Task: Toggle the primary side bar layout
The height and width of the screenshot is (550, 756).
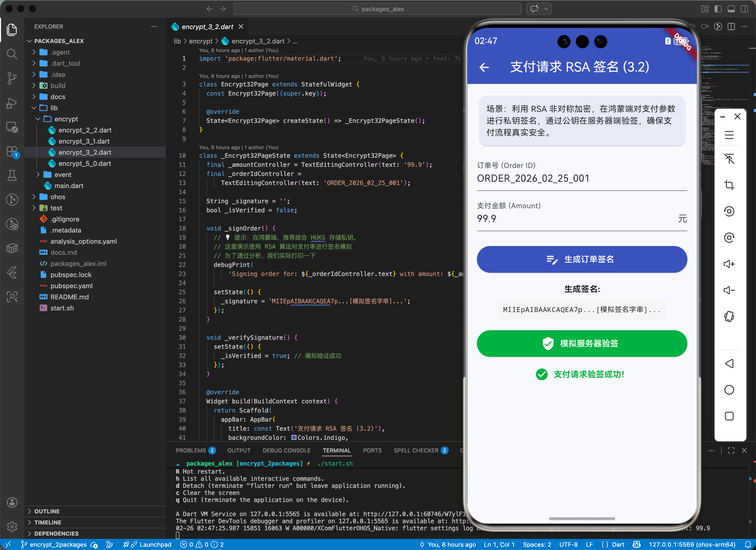Action: pos(718,9)
